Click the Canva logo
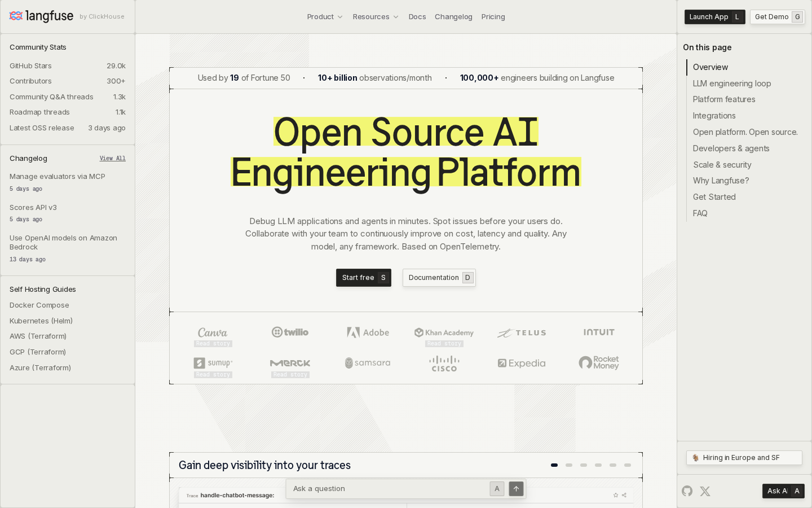The image size is (812, 508). pyautogui.click(x=213, y=332)
